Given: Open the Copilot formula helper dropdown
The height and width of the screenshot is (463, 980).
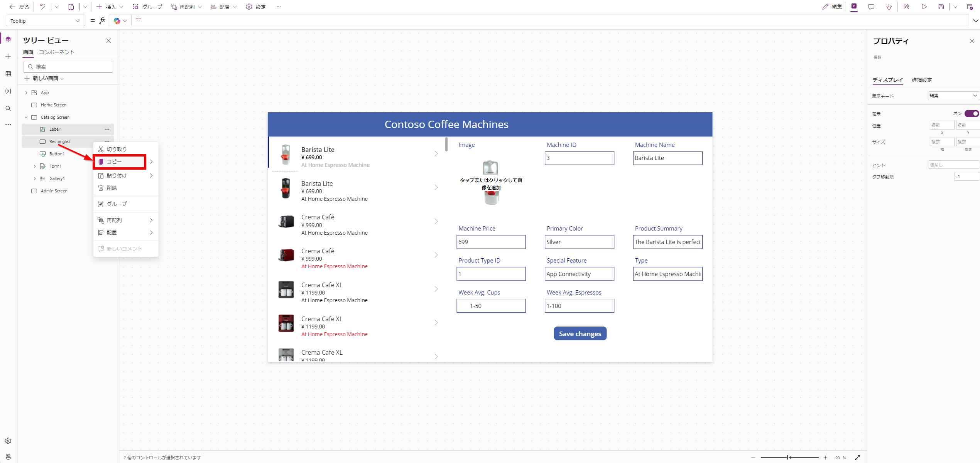Looking at the screenshot, I should click(x=120, y=21).
